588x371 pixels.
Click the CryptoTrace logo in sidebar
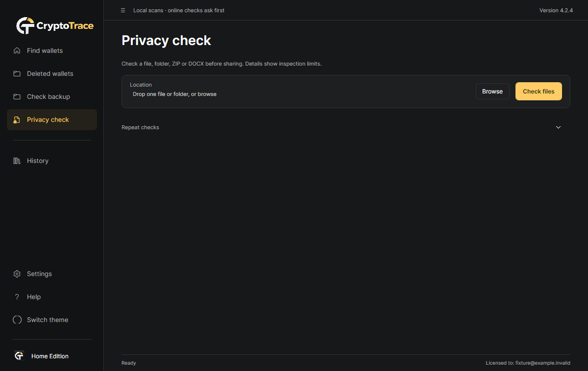coord(54,25)
